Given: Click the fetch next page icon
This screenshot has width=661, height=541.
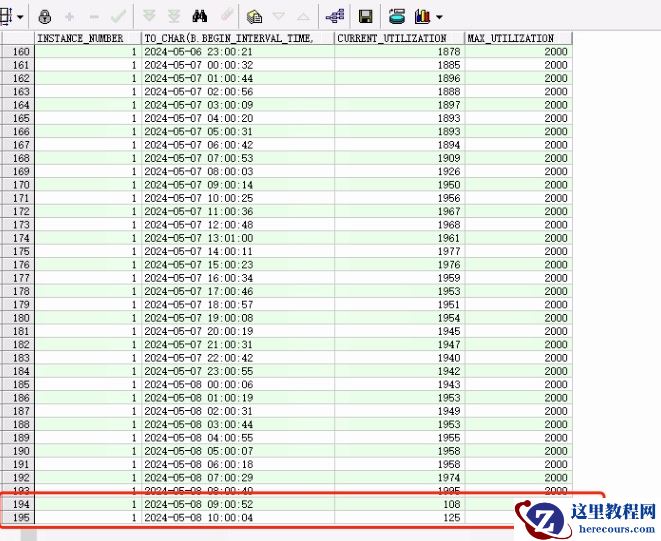Looking at the screenshot, I should coord(149,16).
